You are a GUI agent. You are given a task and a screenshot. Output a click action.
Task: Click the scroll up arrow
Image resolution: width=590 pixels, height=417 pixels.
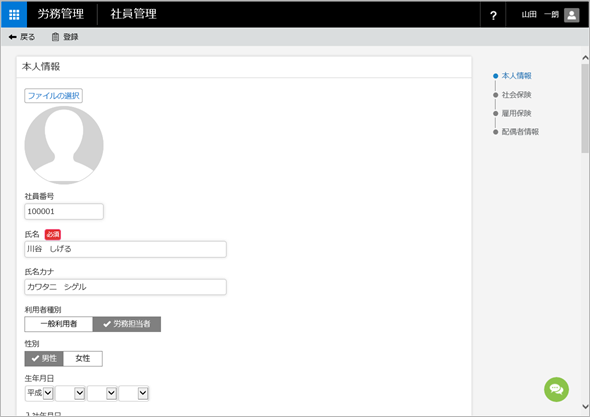point(585,58)
